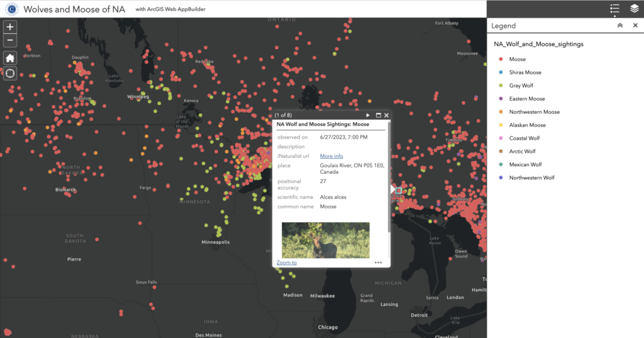Click the Zoom to link

(287, 262)
